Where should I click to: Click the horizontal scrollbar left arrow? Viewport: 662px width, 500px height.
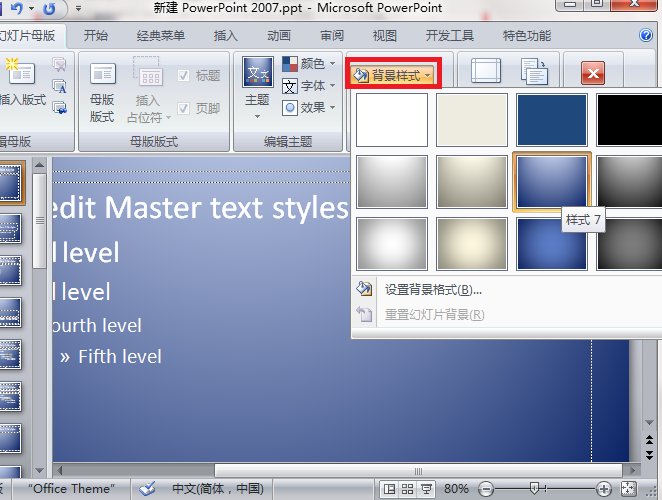tap(60, 470)
